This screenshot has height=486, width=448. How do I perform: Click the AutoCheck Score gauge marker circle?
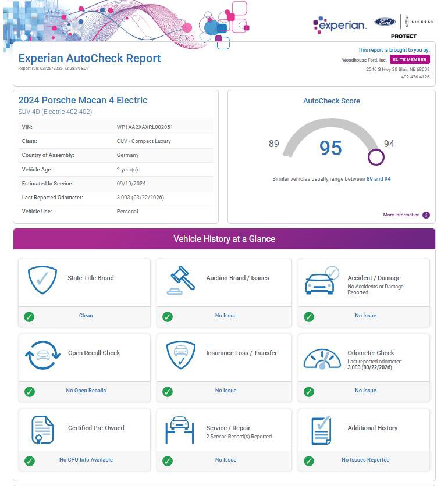point(376,157)
